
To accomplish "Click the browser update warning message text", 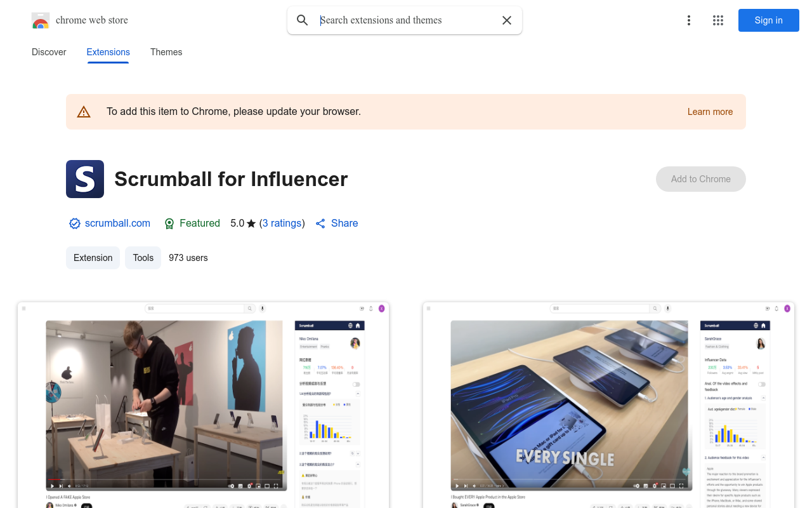I will [x=233, y=112].
